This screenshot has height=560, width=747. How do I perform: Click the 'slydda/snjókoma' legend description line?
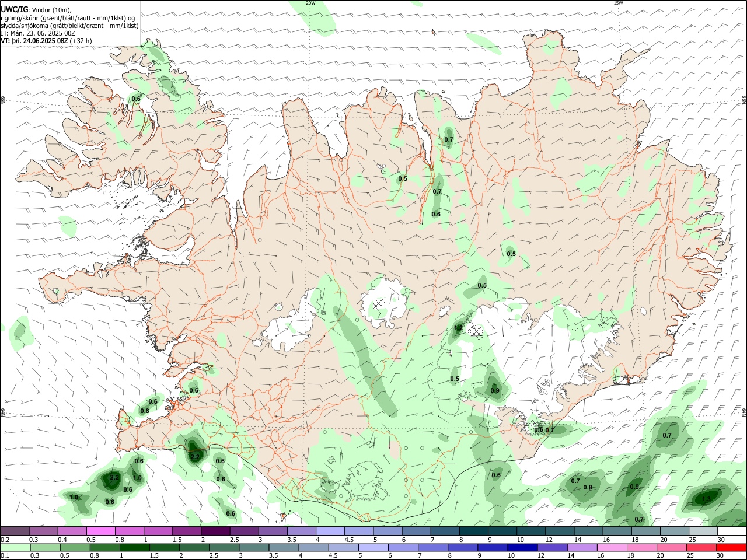70,25
